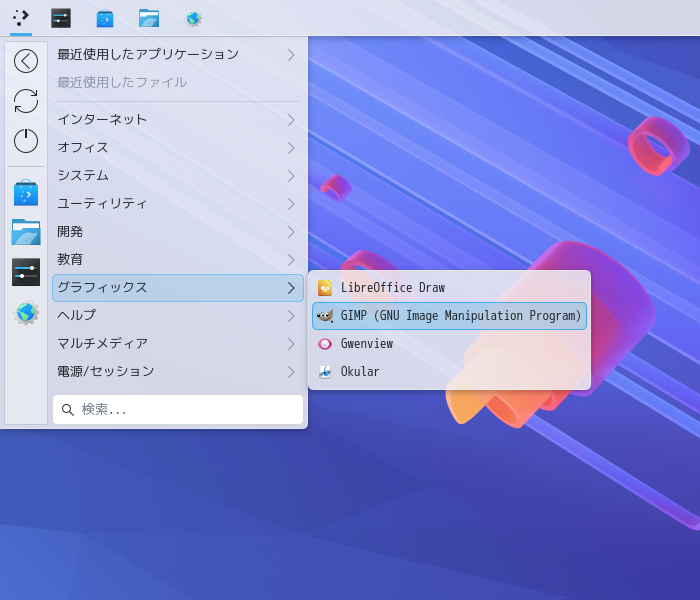Click the power shutdown icon in sidebar
700x600 pixels.
point(26,141)
